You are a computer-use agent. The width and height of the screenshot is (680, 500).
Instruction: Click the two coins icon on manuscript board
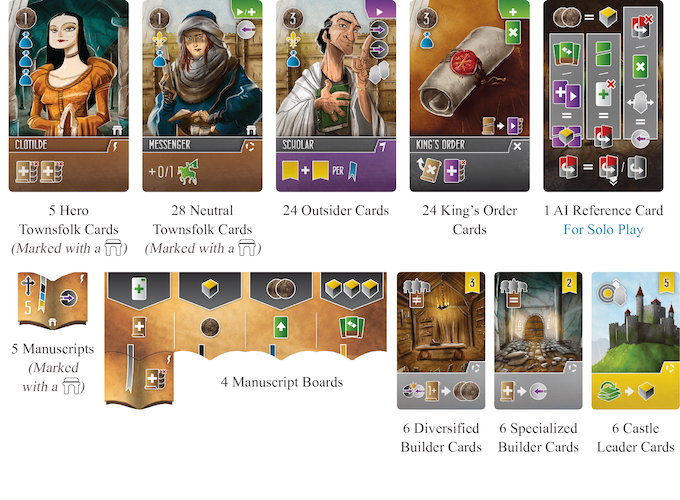coord(281,288)
